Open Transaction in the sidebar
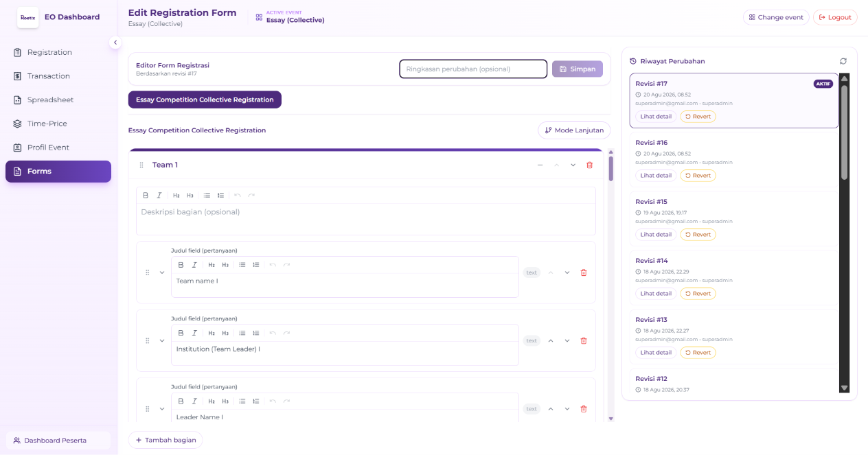Viewport: 868px width, 455px height. [x=58, y=76]
